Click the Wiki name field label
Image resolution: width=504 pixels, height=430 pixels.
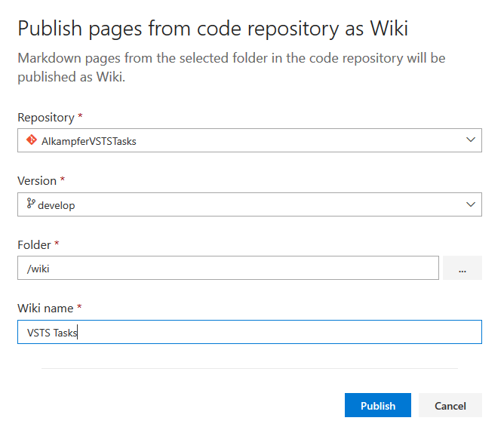(x=45, y=309)
